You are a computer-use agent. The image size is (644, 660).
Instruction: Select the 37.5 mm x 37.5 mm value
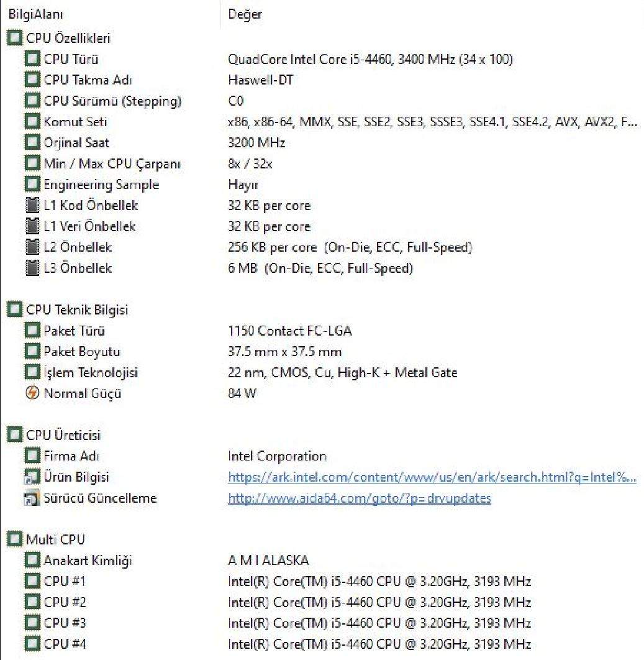(x=285, y=351)
